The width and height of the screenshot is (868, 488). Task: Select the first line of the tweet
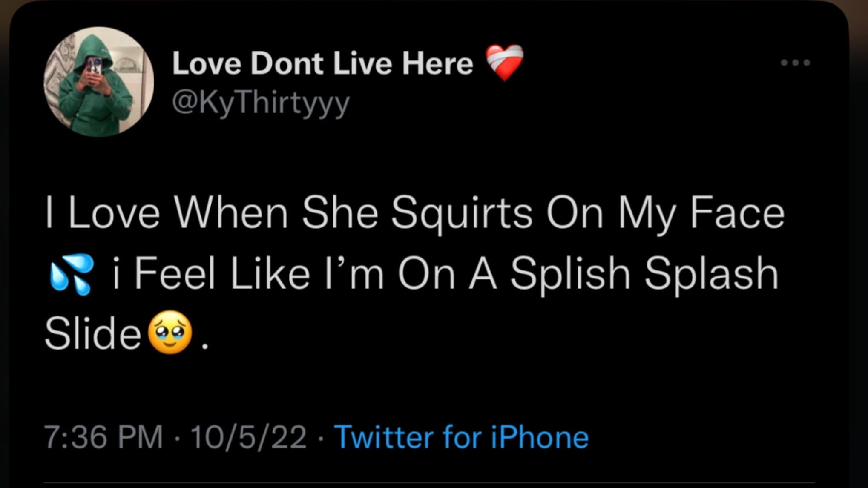coord(414,213)
